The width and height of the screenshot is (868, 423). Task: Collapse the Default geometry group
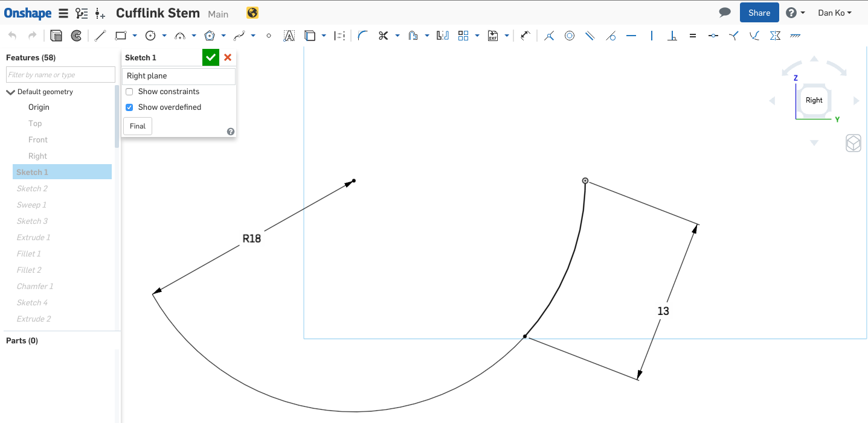10,92
